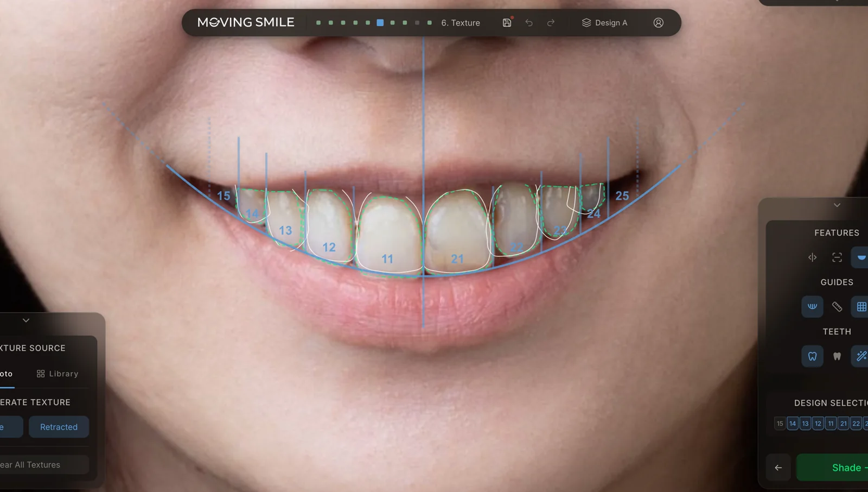Toggle the teeth arch guide icon

tap(812, 307)
